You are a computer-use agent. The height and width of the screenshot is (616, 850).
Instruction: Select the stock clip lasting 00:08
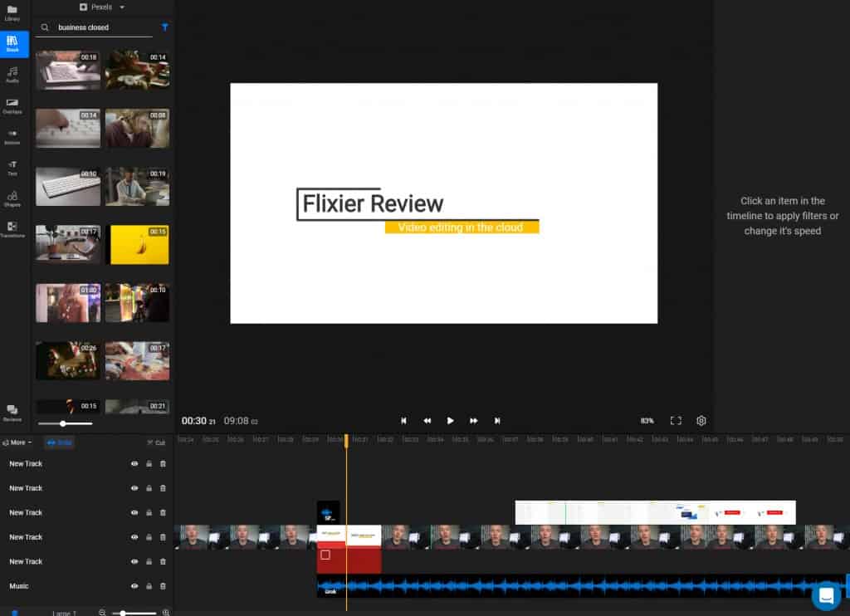[x=137, y=129]
